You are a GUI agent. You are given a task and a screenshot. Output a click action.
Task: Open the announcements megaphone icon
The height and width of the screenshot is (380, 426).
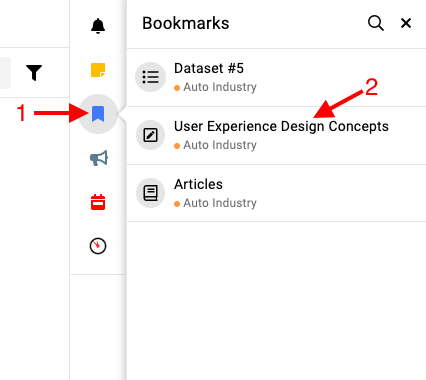[99, 158]
